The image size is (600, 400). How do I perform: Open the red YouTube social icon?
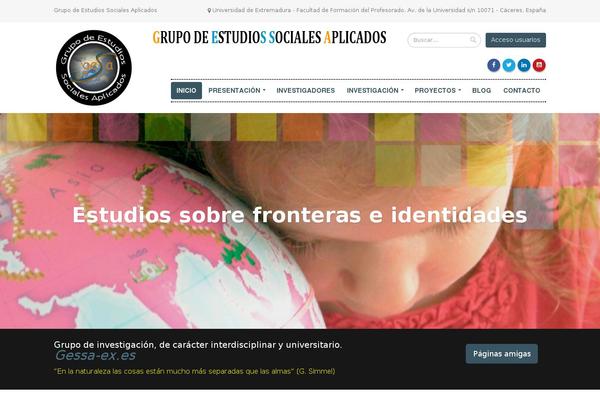539,65
